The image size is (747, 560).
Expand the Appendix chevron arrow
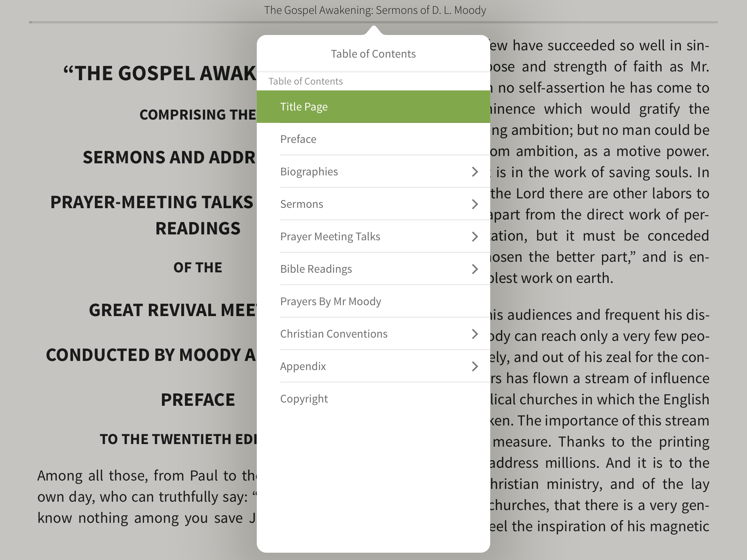point(475,366)
